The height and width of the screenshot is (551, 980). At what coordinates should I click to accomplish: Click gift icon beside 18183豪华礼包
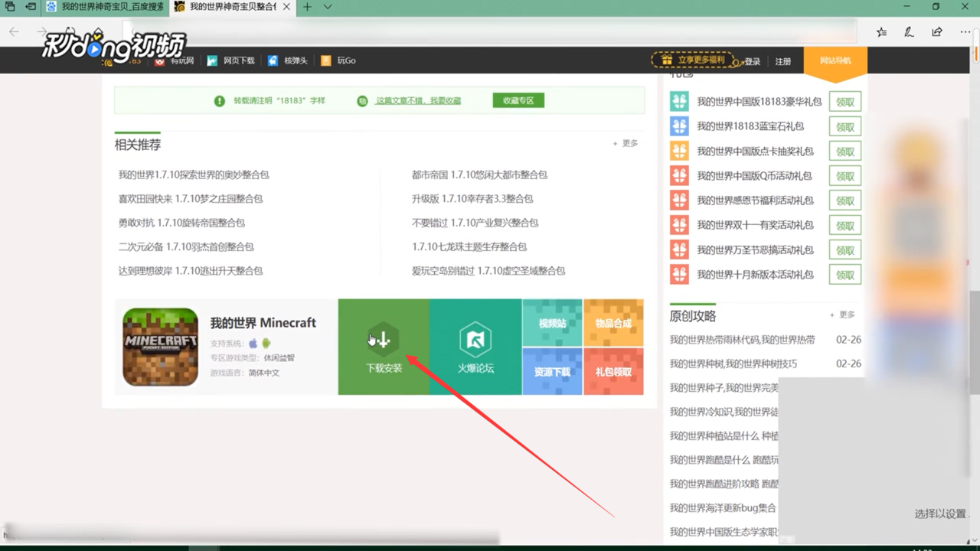click(679, 101)
